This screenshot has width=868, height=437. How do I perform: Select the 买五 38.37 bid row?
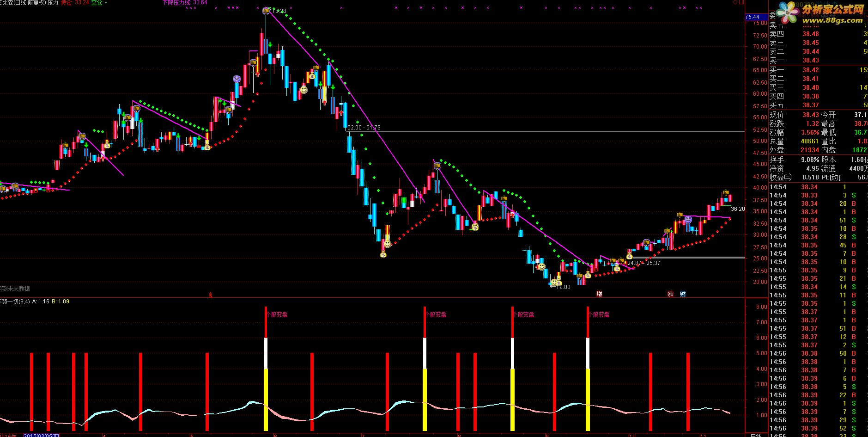[818, 105]
